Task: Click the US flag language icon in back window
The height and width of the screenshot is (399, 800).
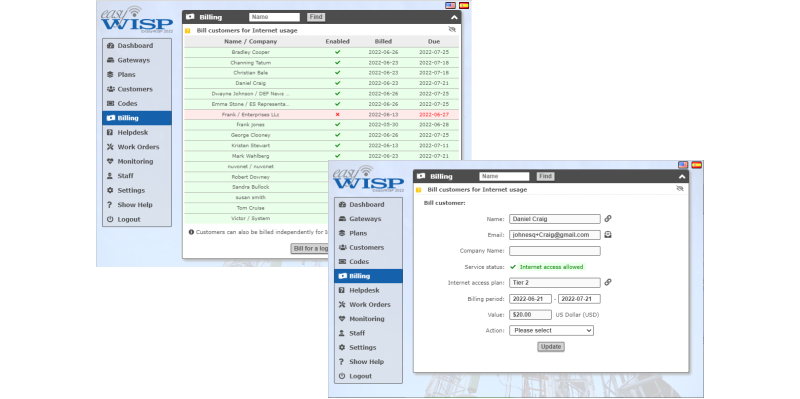Action: 450,6
